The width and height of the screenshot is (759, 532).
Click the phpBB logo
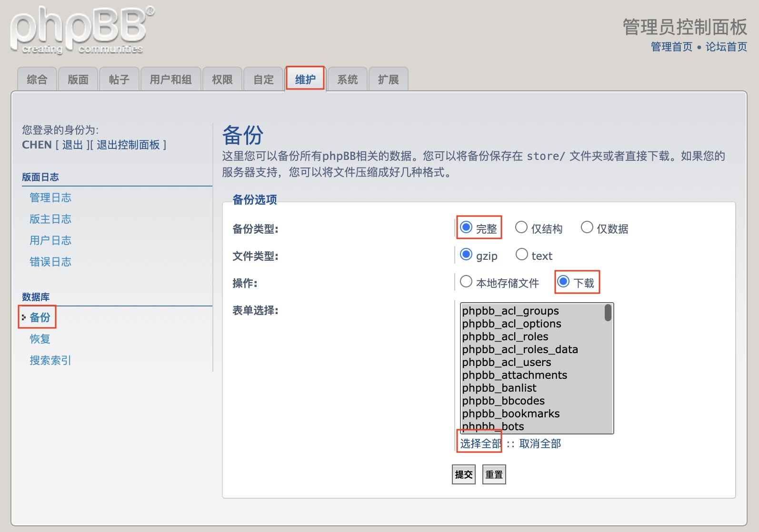[x=82, y=30]
